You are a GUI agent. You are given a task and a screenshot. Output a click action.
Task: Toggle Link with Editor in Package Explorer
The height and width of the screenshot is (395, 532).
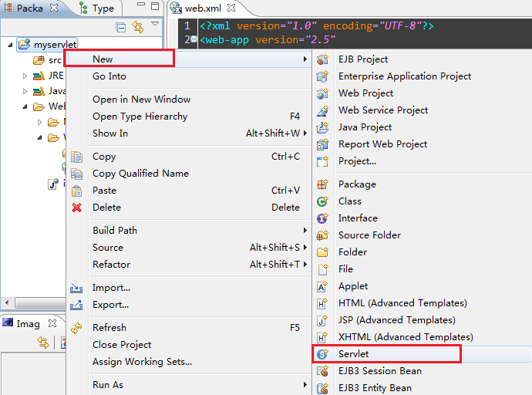(138, 27)
